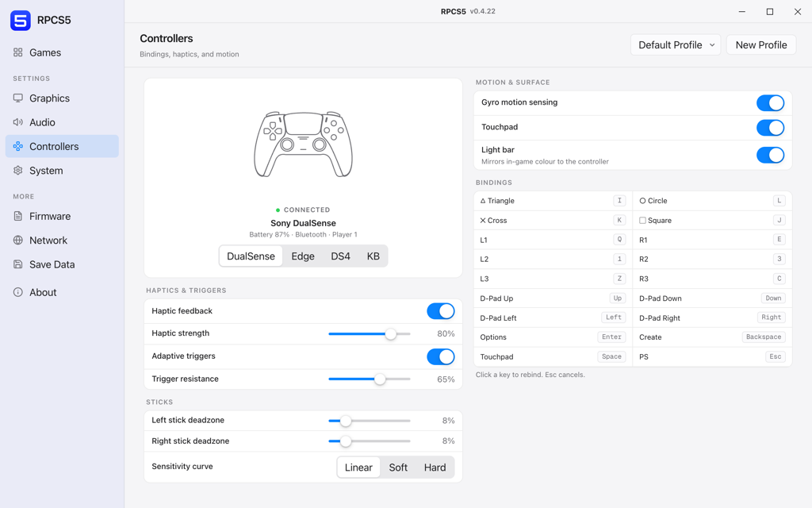Rebind D-Pad Up key
Screen dimensions: 812x508
pyautogui.click(x=617, y=298)
